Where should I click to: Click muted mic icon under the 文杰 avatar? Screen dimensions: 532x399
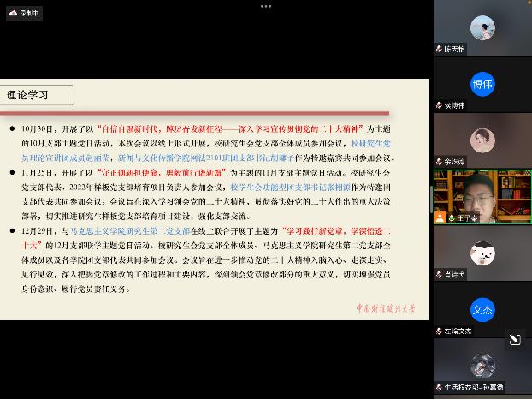point(439,331)
